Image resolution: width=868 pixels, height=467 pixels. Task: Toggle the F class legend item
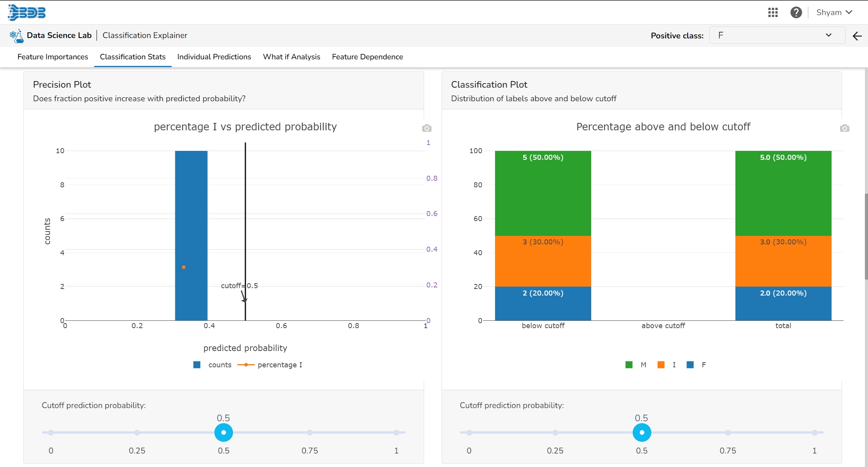[696, 365]
